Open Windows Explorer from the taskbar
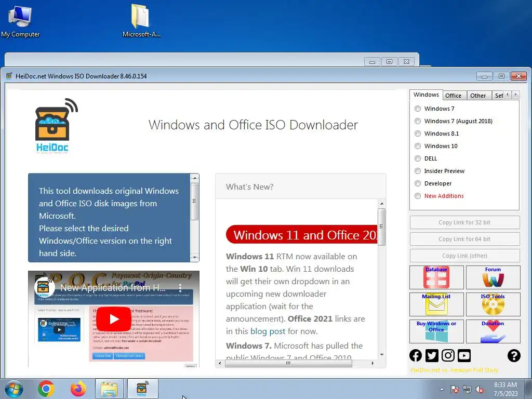This screenshot has height=399, width=532. [x=109, y=389]
